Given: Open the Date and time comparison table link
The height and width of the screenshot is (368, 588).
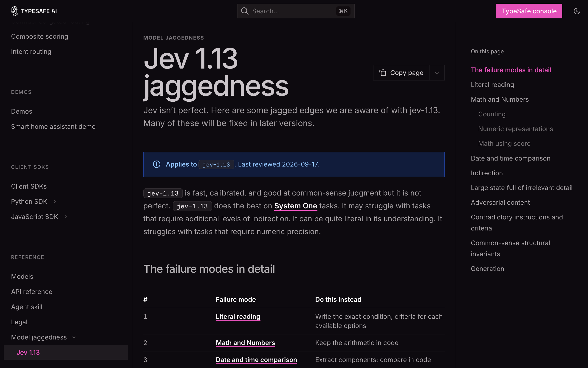Looking at the screenshot, I should coord(256,360).
